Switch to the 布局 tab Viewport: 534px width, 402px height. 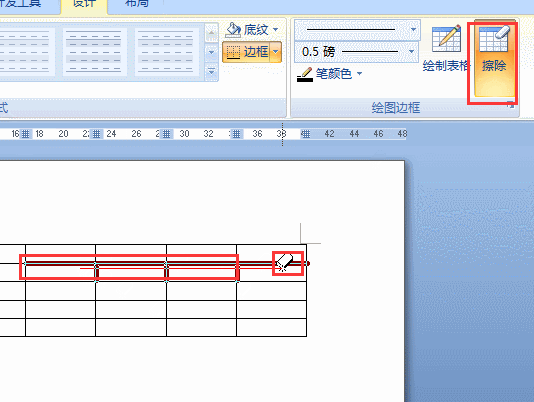coord(137,4)
